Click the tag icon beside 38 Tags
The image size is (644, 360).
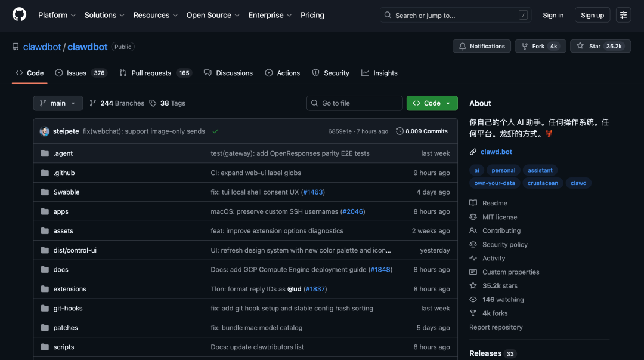pyautogui.click(x=153, y=103)
